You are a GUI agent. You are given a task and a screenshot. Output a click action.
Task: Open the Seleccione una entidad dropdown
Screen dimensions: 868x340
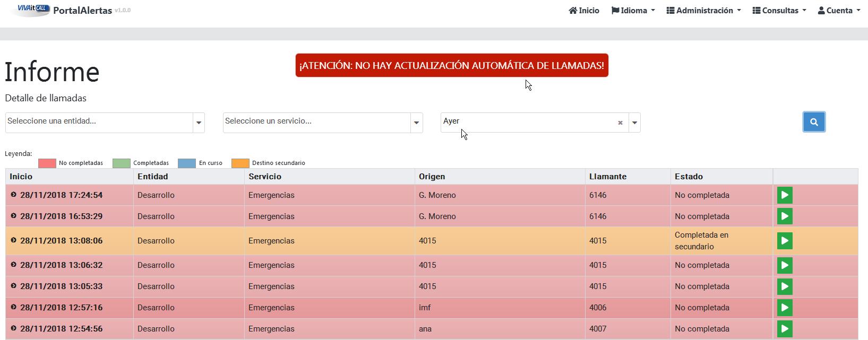point(105,123)
